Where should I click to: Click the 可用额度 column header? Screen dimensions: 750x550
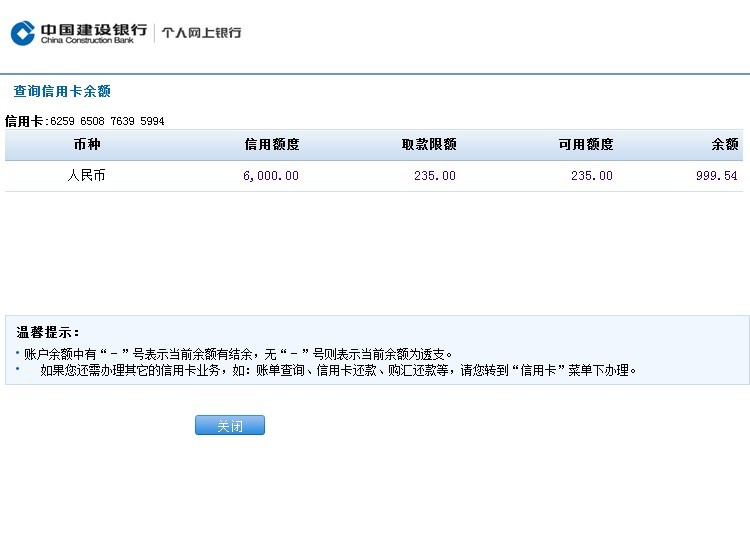(x=586, y=144)
